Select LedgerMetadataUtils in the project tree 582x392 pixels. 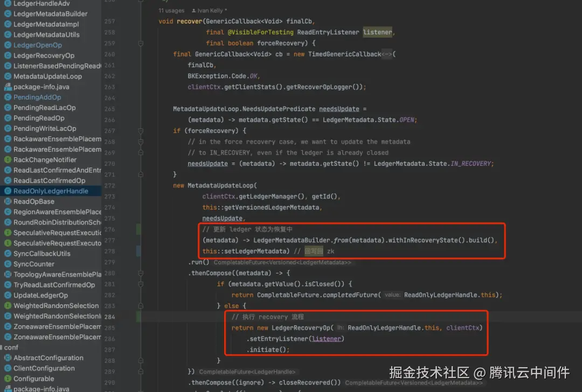pyautogui.click(x=46, y=34)
